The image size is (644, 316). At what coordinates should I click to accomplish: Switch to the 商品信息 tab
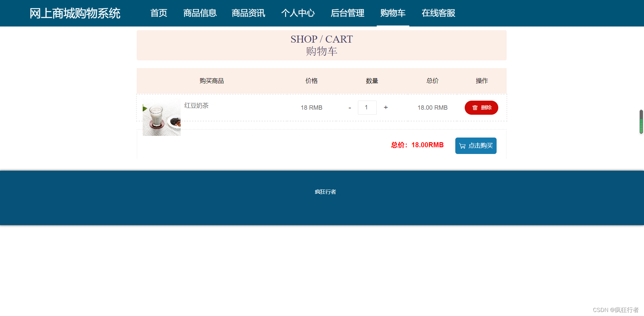pos(200,13)
